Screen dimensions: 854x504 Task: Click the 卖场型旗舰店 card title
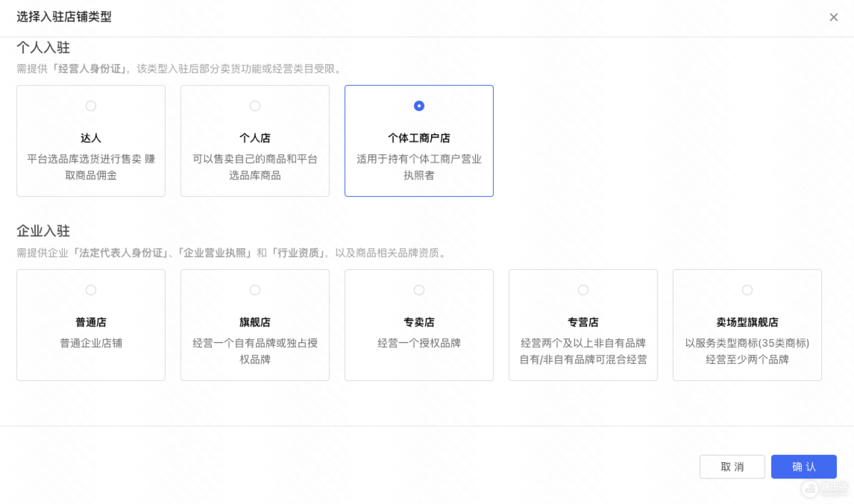click(747, 322)
